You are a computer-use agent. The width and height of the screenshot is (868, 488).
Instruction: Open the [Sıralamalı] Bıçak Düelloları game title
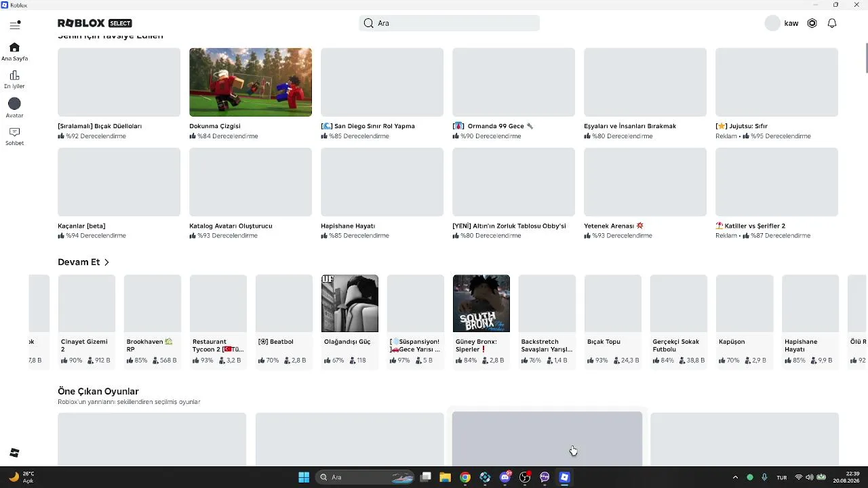[x=100, y=126]
